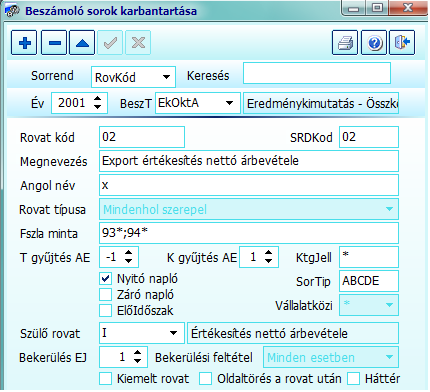Click the app icon in title bar
Viewport: 430px width, 392px height.
point(12,11)
